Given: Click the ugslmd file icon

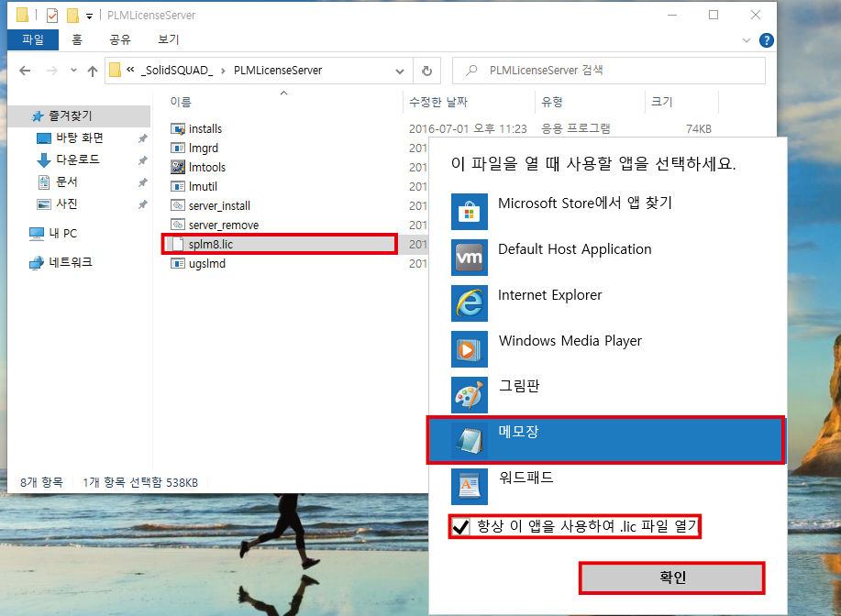Looking at the screenshot, I should 178,263.
